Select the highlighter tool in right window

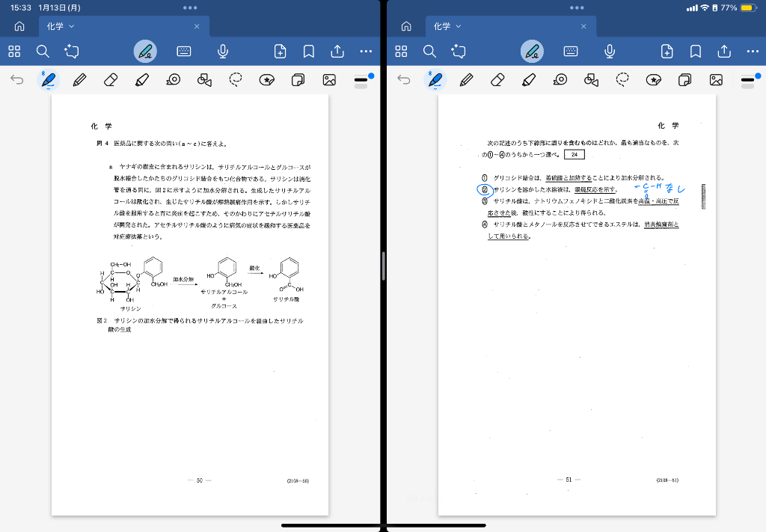[x=528, y=80]
